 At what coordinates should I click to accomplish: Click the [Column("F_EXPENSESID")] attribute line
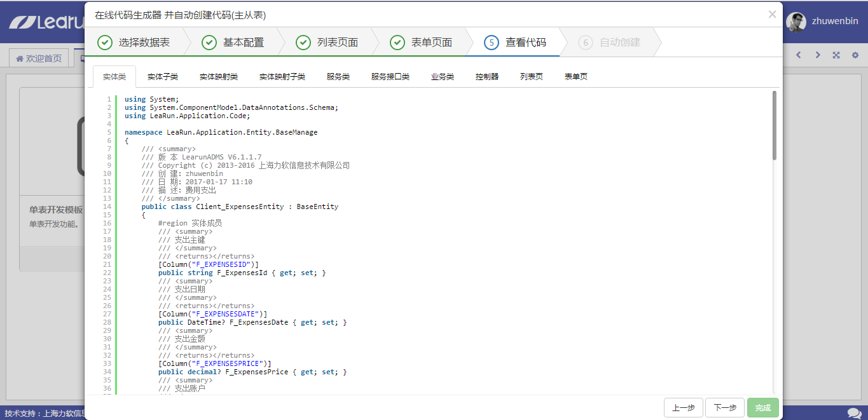209,264
